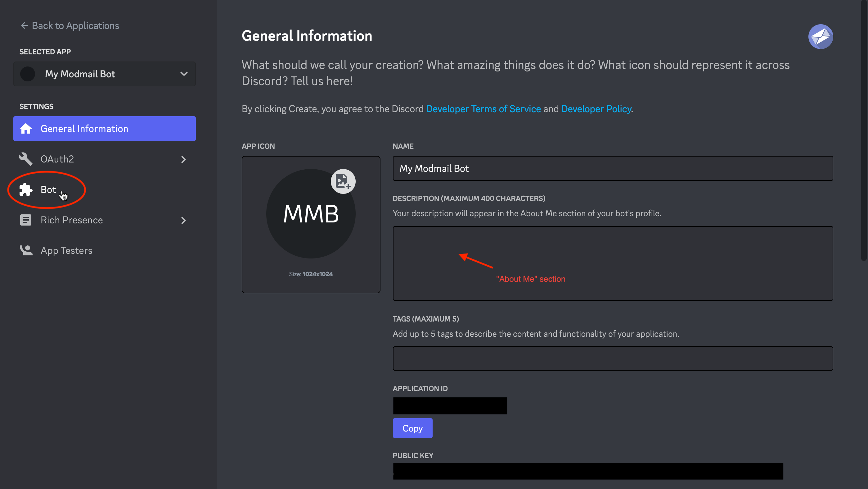Select the Rich Presence document icon

pyautogui.click(x=26, y=220)
